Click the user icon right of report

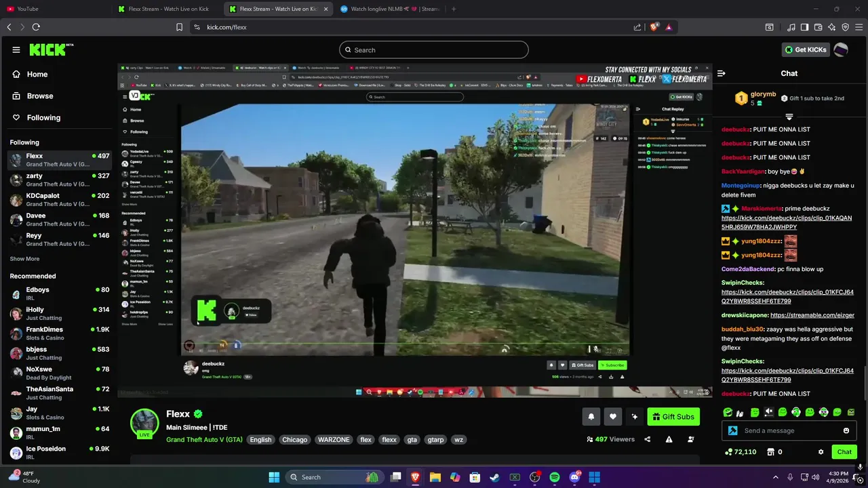click(x=690, y=439)
